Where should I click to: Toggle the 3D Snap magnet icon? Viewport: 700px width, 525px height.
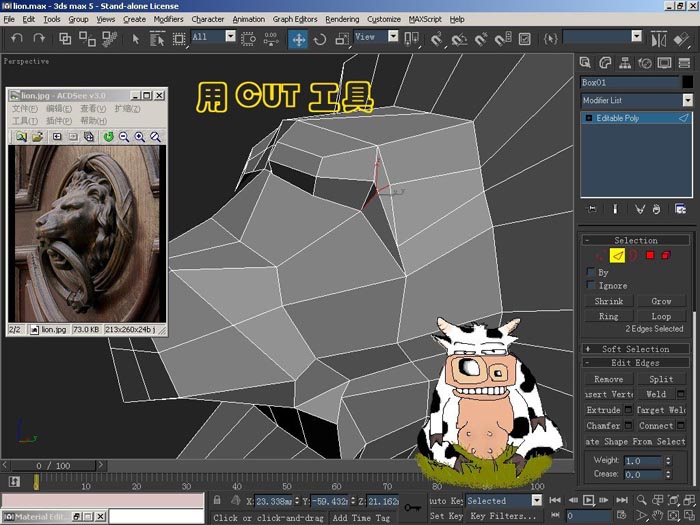pos(436,39)
